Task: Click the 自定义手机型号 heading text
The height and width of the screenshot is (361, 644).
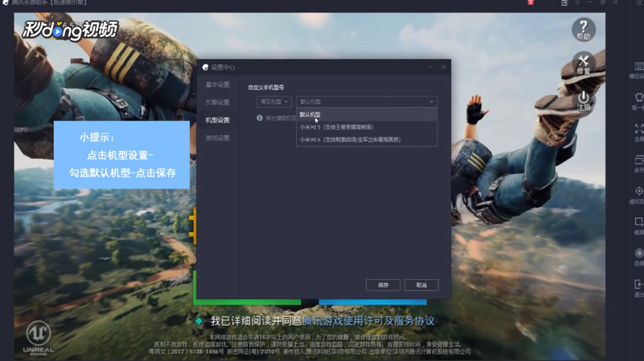Action: click(x=266, y=87)
